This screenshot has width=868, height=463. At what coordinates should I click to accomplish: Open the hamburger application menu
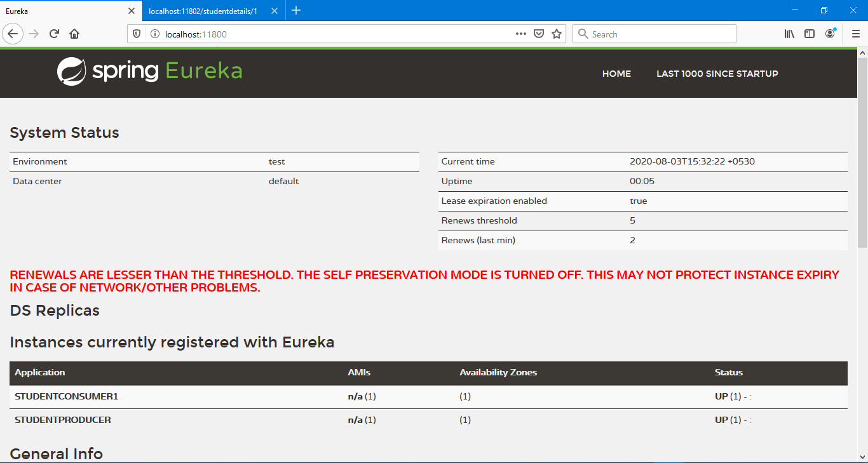(855, 34)
